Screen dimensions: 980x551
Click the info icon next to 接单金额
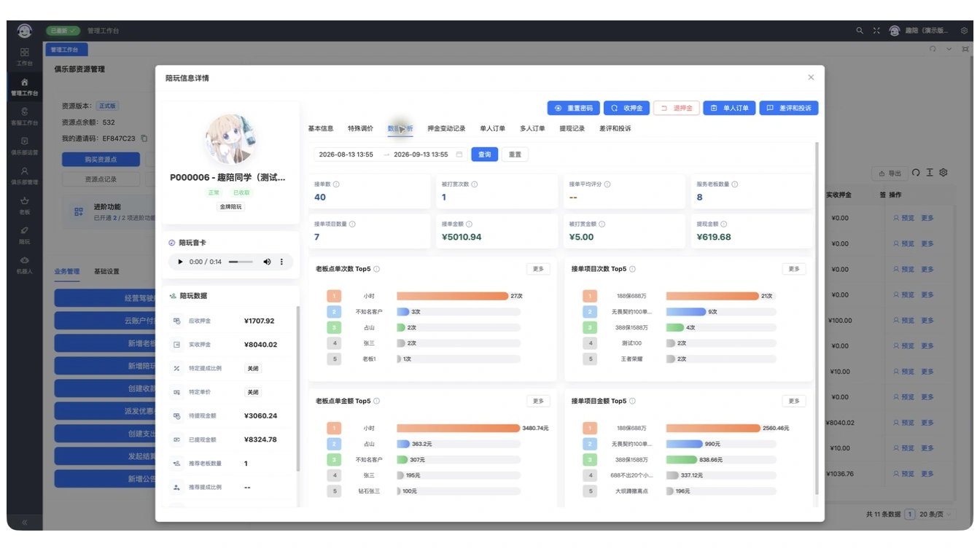click(469, 224)
